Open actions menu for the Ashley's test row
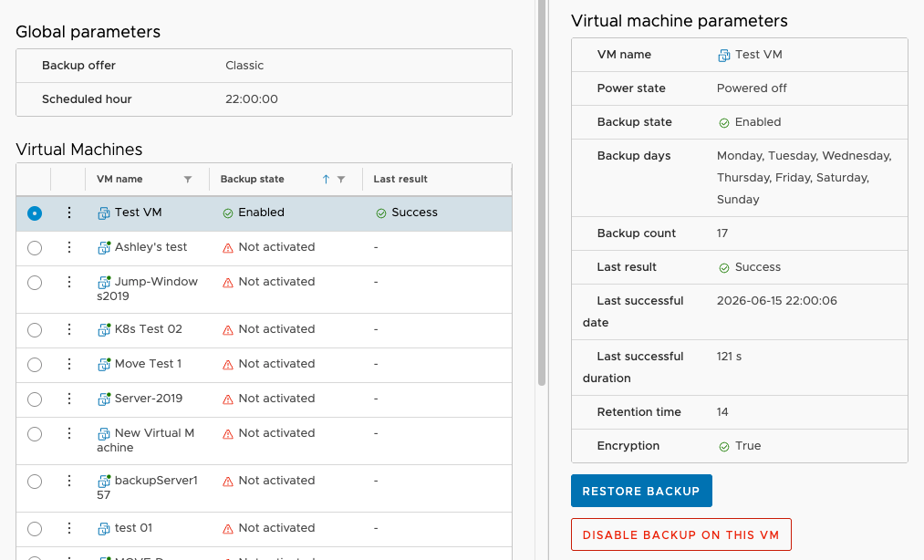Viewport: 924px width, 560px height. (x=69, y=247)
